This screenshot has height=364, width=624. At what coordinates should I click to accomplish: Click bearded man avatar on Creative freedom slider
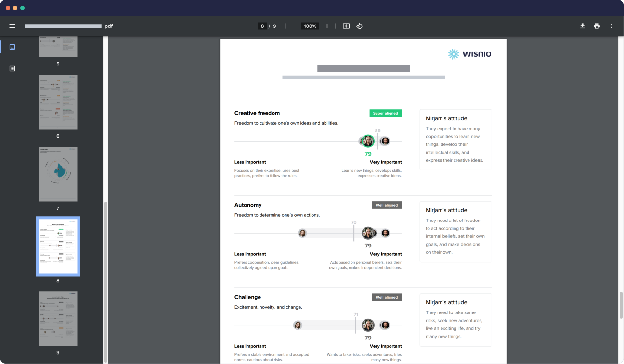pos(385,141)
